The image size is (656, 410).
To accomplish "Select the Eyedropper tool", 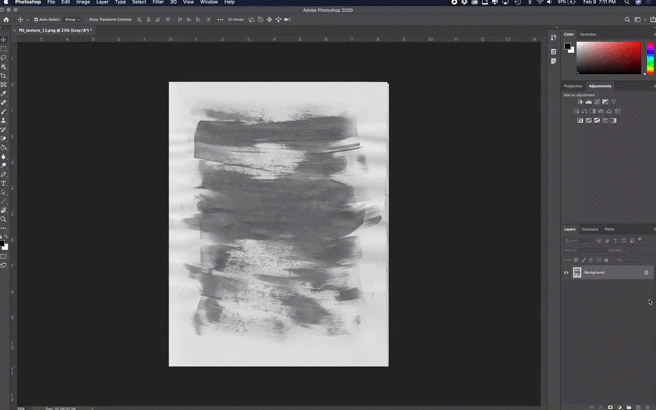I will point(3,94).
